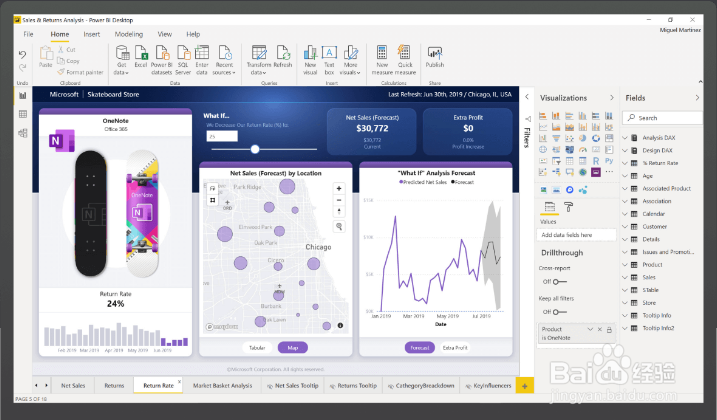Expand the Customer field table

click(x=625, y=226)
